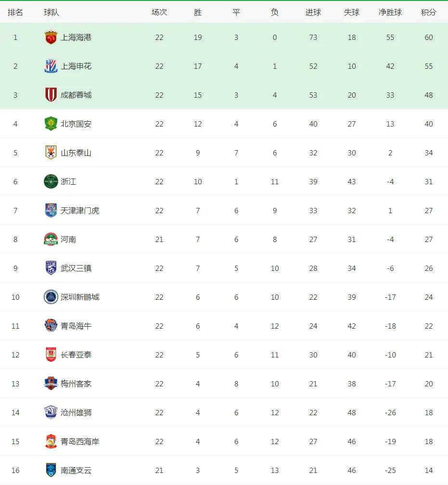The height and width of the screenshot is (485, 448).
Task: Click the 积分 points column header
Action: click(x=428, y=13)
